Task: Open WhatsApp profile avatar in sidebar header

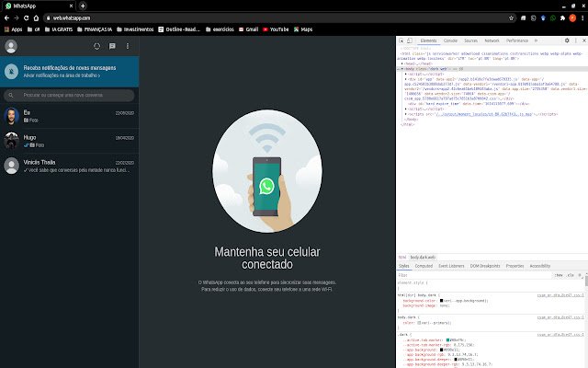Action: click(x=11, y=46)
